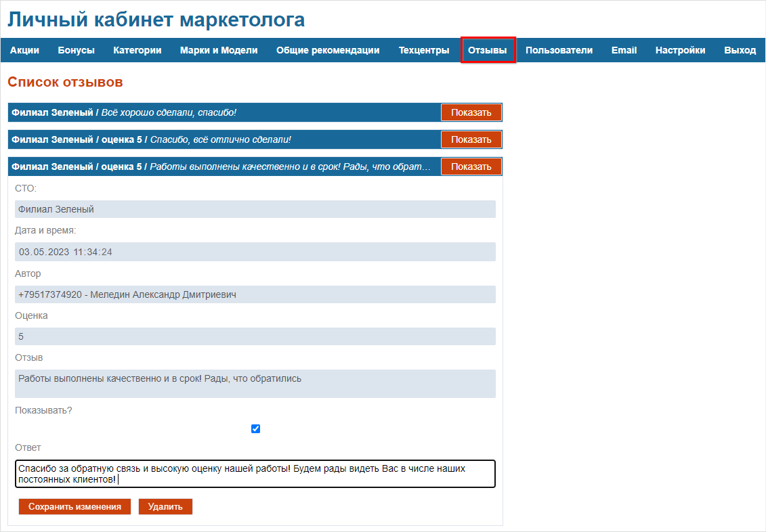Select Марки и Модели menu item
The image size is (766, 532).
pyautogui.click(x=218, y=50)
